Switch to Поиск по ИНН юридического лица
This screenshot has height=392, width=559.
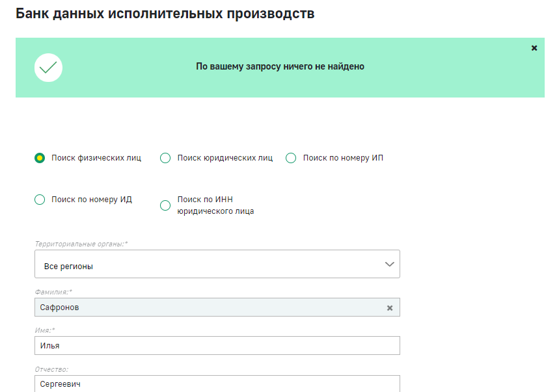click(165, 205)
